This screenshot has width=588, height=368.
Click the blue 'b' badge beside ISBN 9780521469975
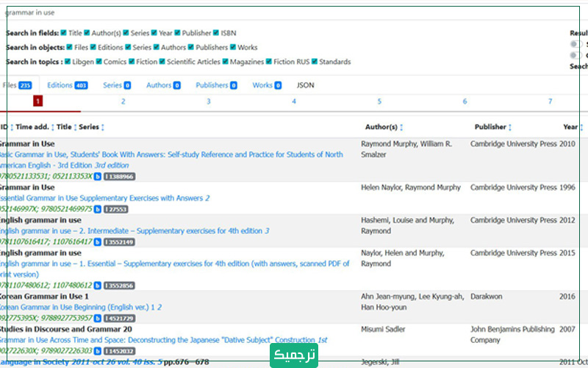[x=97, y=209]
